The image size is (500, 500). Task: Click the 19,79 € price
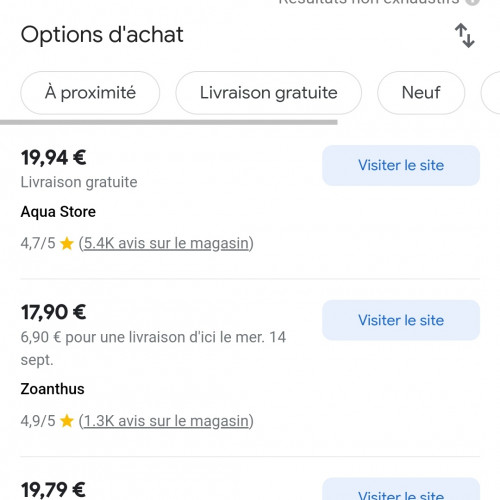(53, 490)
